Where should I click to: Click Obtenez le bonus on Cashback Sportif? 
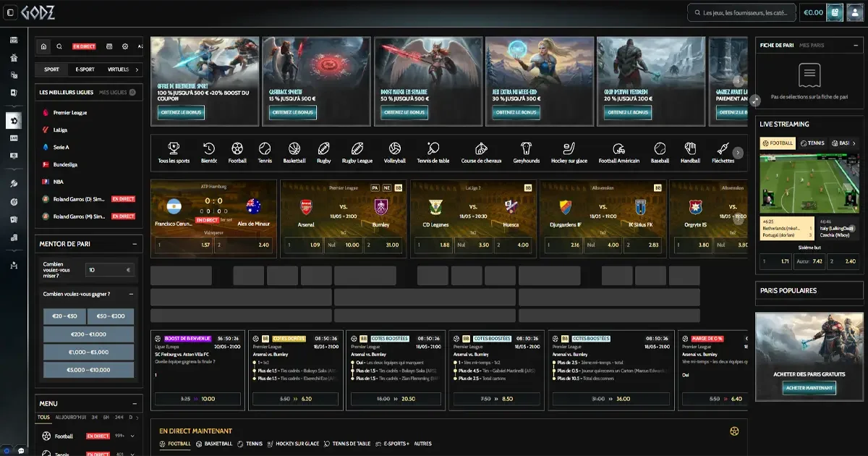292,113
